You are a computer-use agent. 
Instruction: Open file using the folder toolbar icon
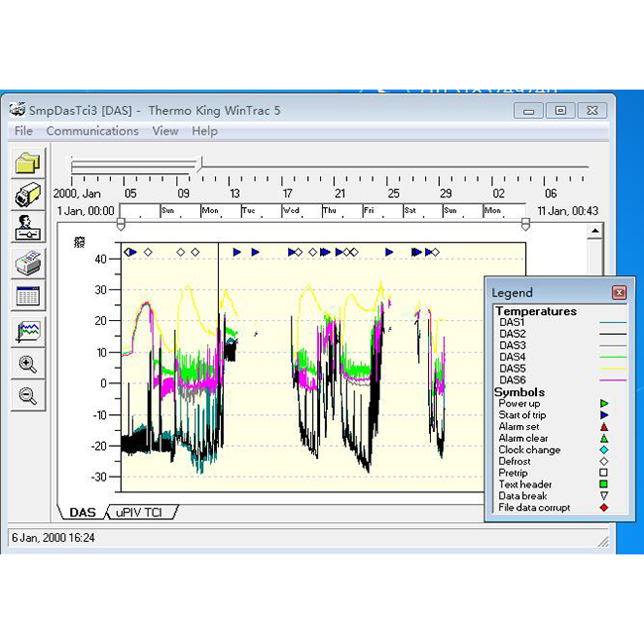(x=28, y=162)
